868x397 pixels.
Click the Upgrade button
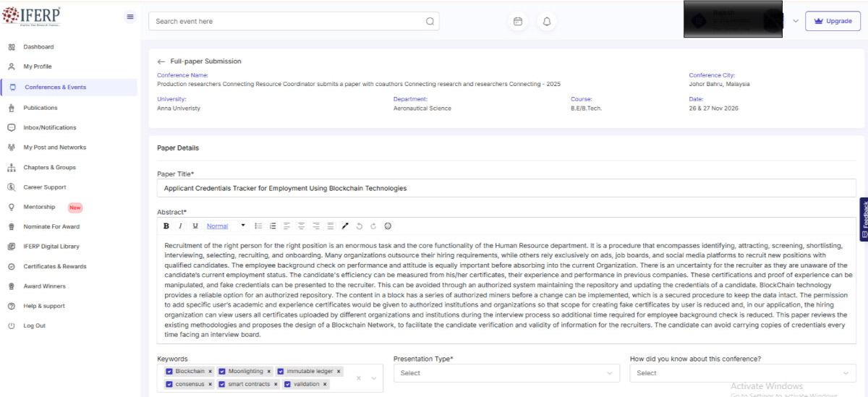pos(833,21)
